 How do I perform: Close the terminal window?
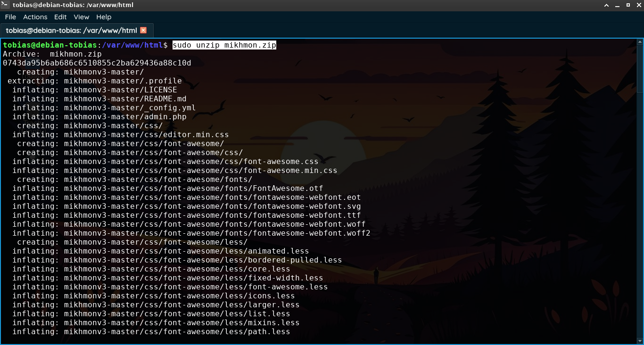coord(638,5)
